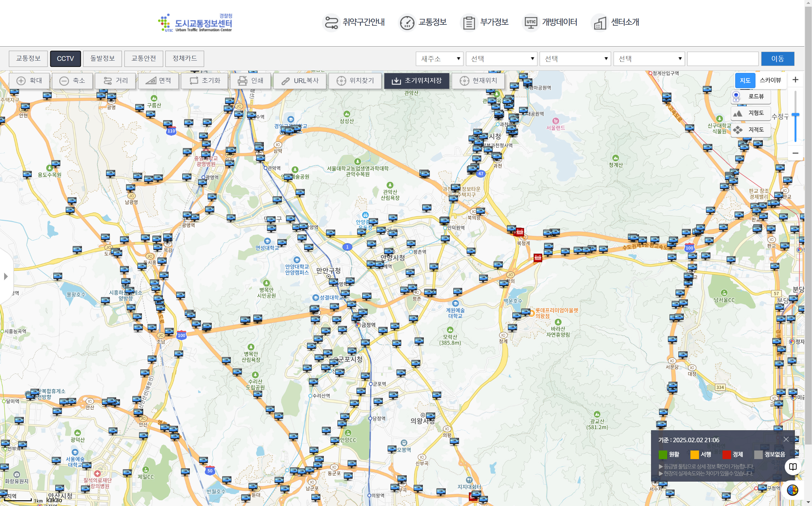This screenshot has width=812, height=506.
Task: Select the 면적 area measure tool
Action: (158, 81)
